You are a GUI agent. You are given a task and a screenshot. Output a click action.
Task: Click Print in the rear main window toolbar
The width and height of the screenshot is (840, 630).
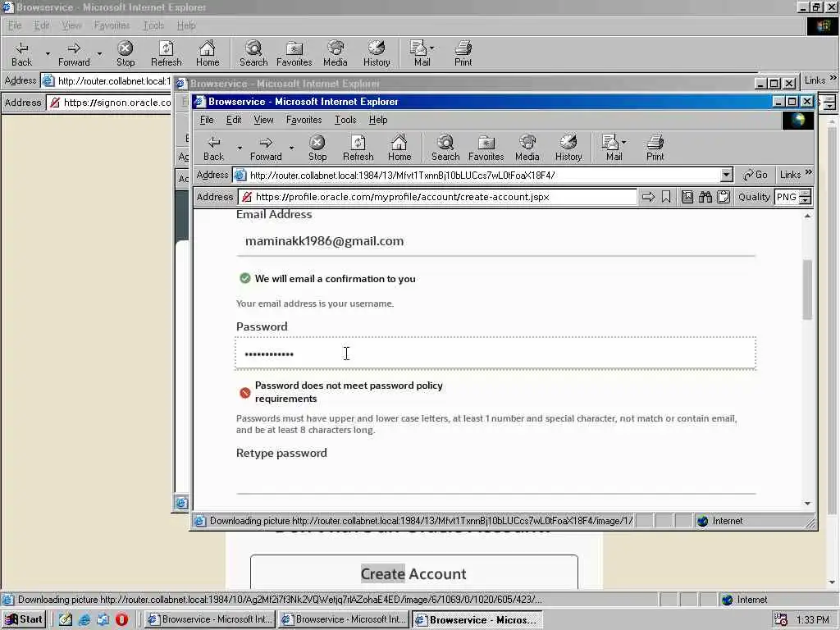click(463, 53)
